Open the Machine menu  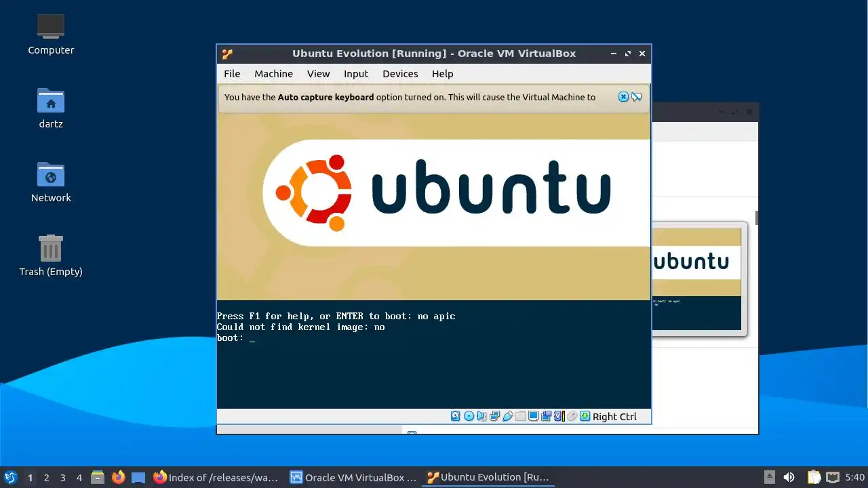[274, 74]
